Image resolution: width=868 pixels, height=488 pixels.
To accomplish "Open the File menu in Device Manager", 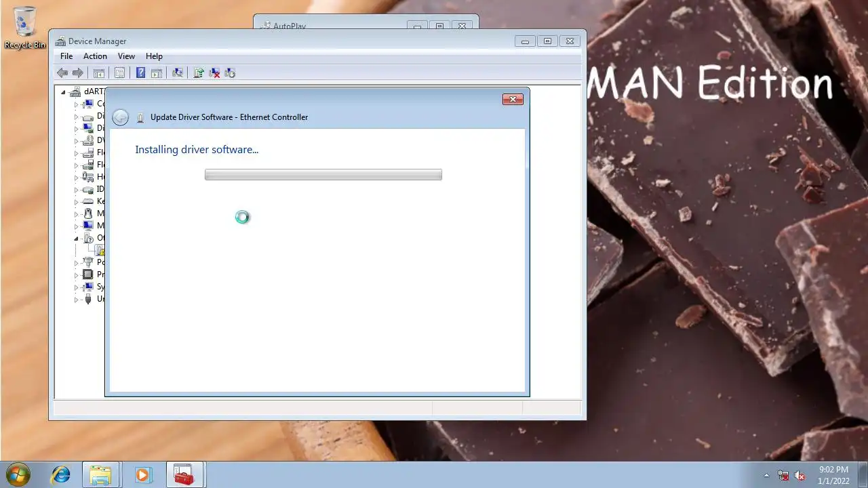I will (66, 56).
